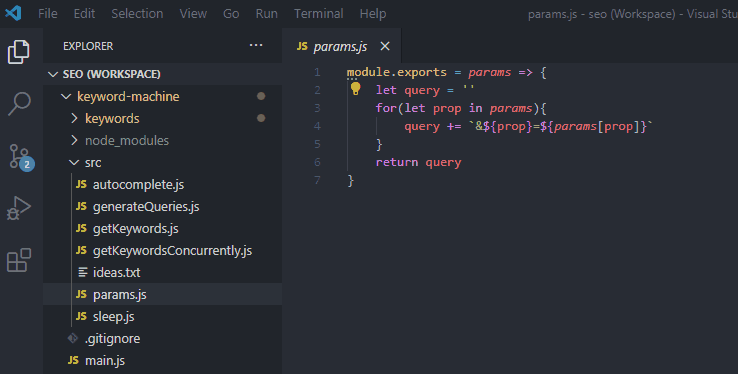Viewport: 738px width, 374px height.
Task: Open sleep.js file
Action: [x=113, y=317]
